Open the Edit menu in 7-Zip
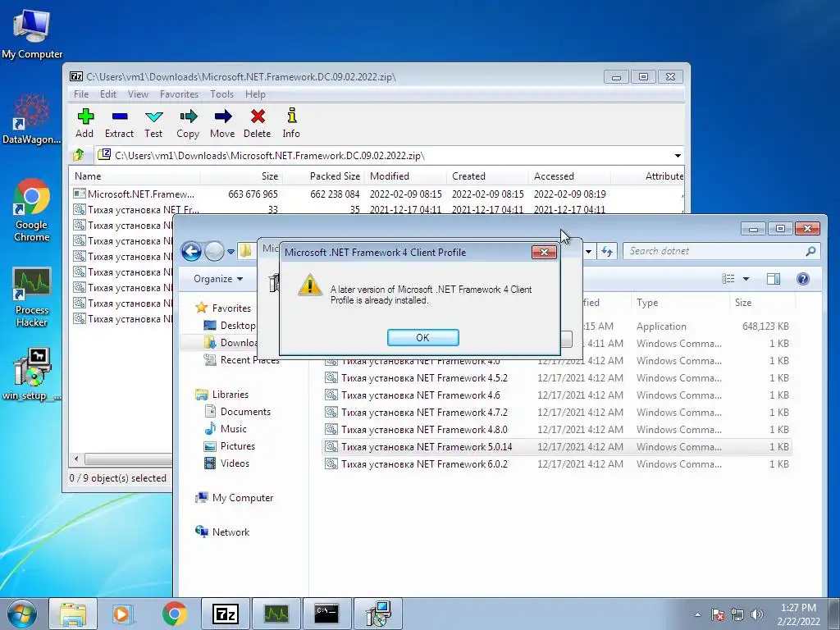840x630 pixels. click(108, 94)
